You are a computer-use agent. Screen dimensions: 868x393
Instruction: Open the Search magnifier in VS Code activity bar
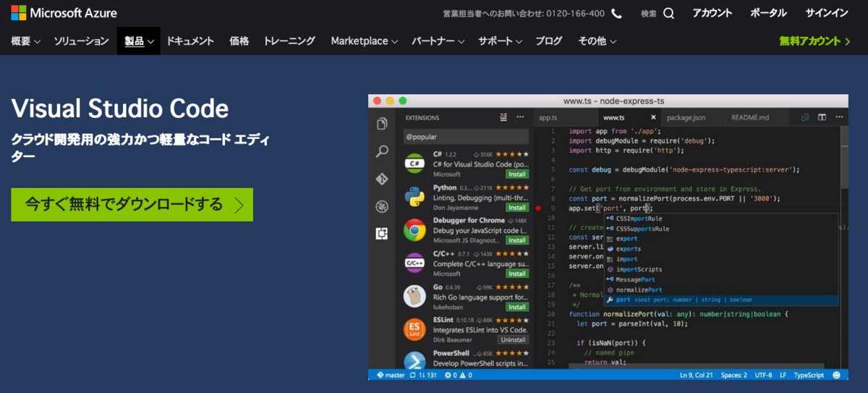pos(382,151)
